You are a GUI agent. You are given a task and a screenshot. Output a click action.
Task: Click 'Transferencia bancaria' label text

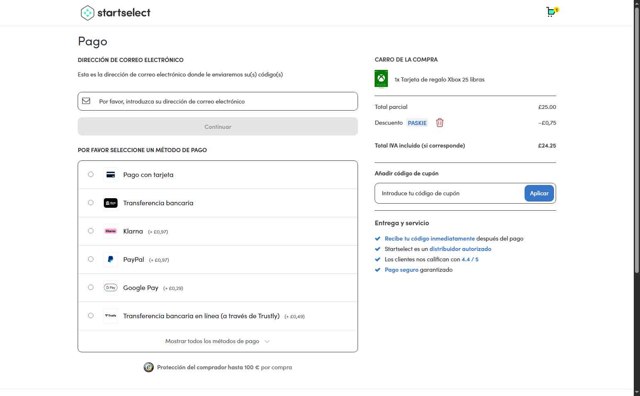[158, 203]
